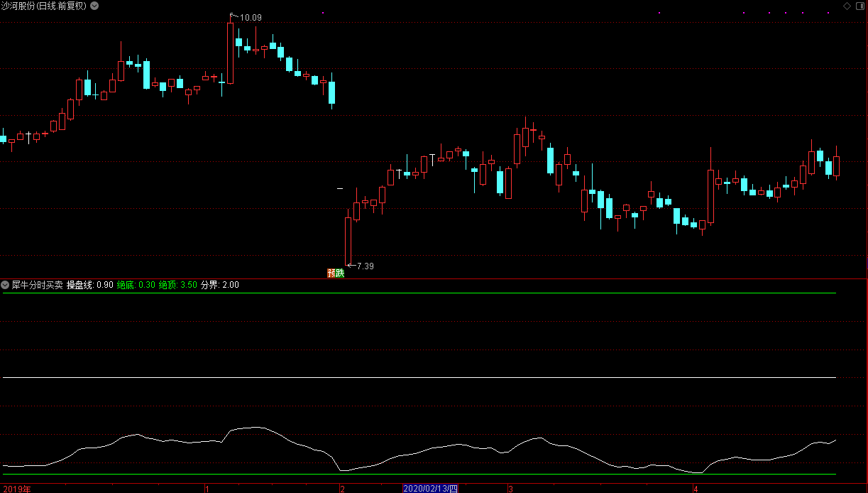Jump to month 2 on time axis
The width and height of the screenshot is (868, 493).
pos(342,489)
